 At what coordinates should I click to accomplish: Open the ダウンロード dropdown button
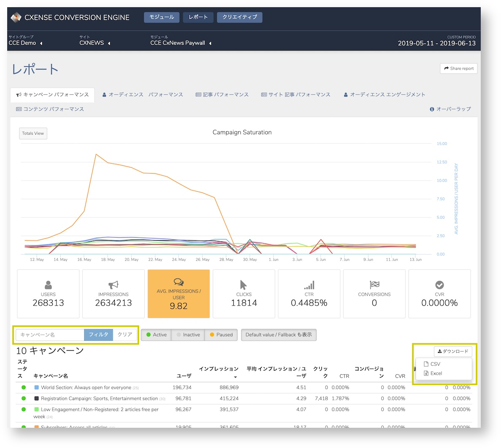[x=453, y=351]
